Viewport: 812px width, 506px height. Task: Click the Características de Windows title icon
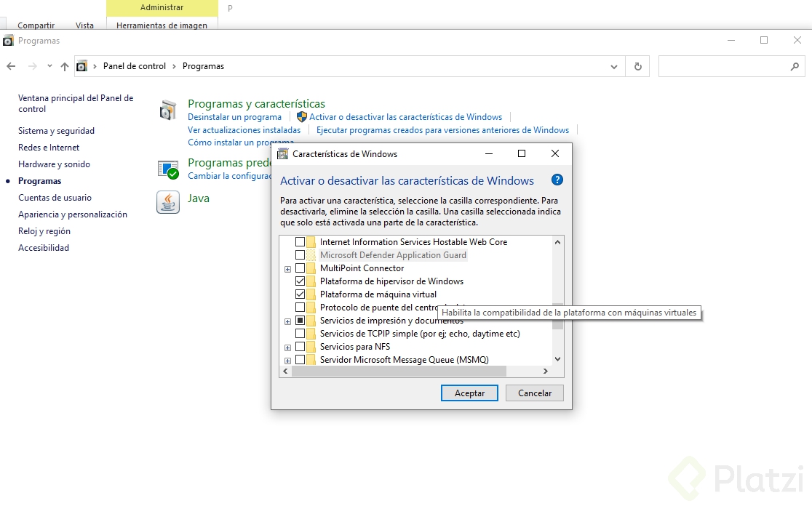coord(283,153)
